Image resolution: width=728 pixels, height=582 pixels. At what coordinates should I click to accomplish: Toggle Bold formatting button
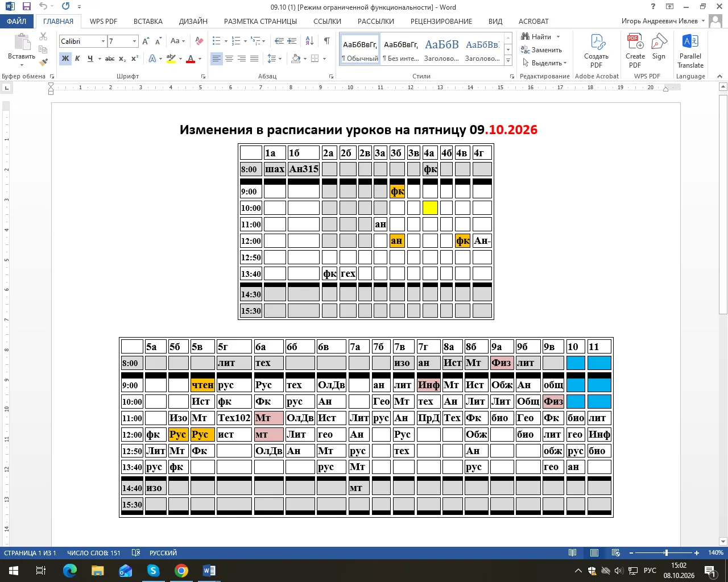click(65, 59)
